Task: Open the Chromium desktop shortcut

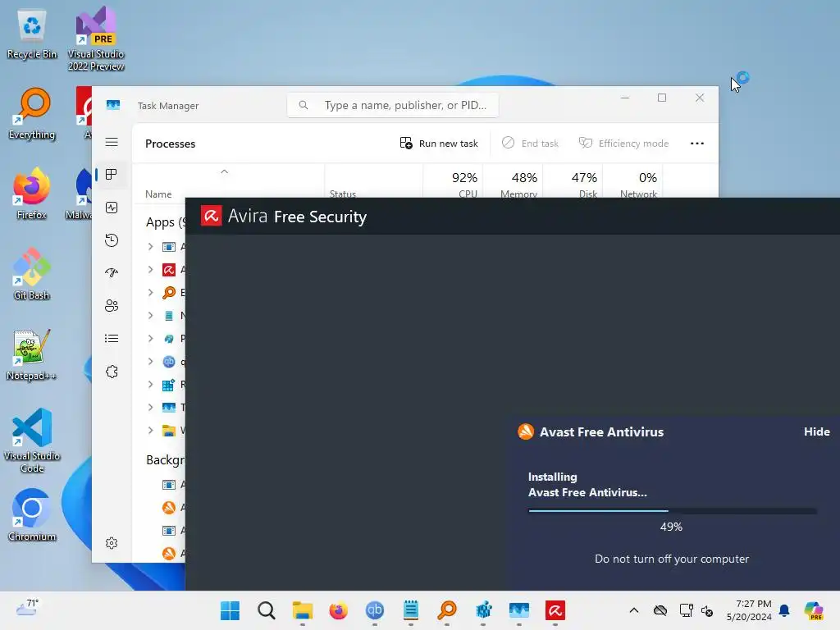Action: [x=32, y=515]
